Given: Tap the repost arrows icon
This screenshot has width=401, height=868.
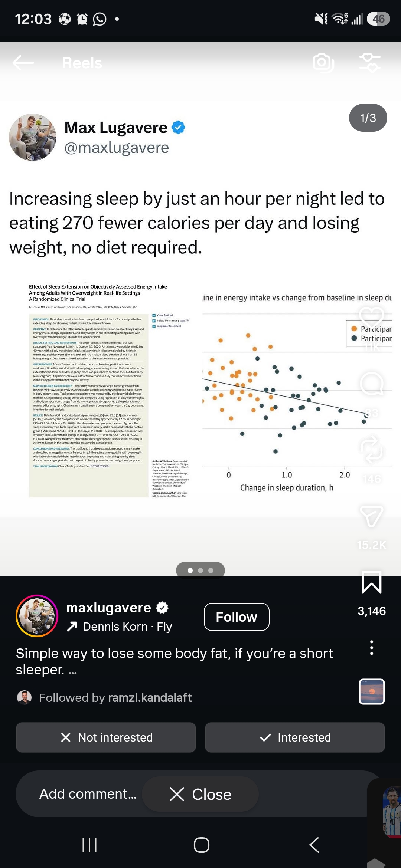Looking at the screenshot, I should (372, 450).
